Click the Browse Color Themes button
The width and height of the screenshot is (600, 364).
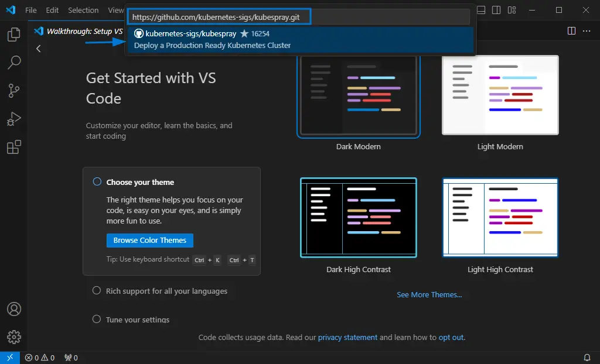click(149, 240)
